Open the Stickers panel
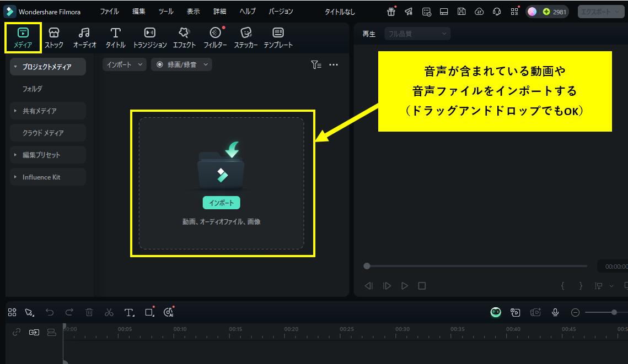Viewport: 628px width, 364px height. (245, 37)
